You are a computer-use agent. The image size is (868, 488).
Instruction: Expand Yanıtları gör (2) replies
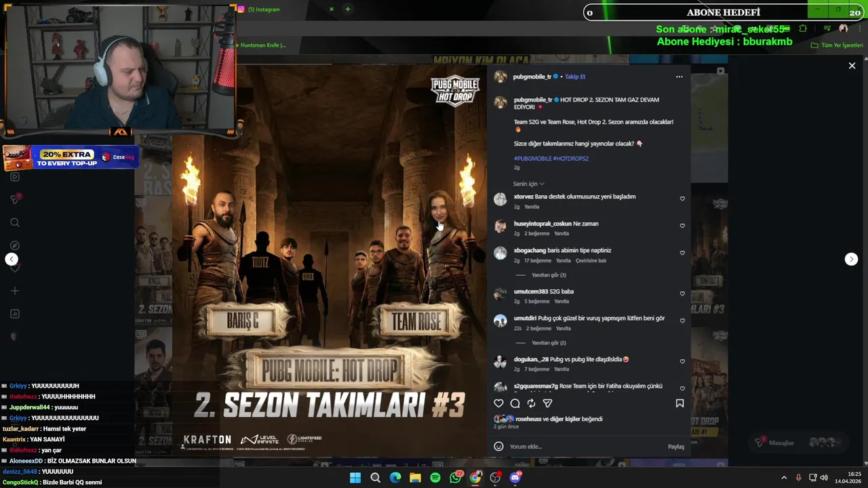[549, 343]
